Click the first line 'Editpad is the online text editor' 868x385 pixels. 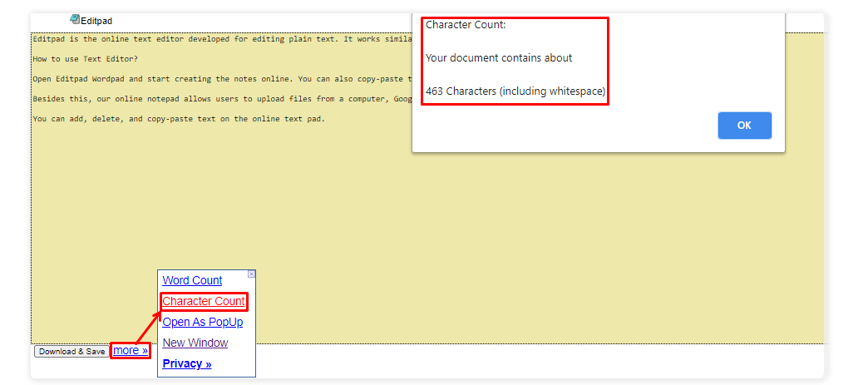pos(223,39)
